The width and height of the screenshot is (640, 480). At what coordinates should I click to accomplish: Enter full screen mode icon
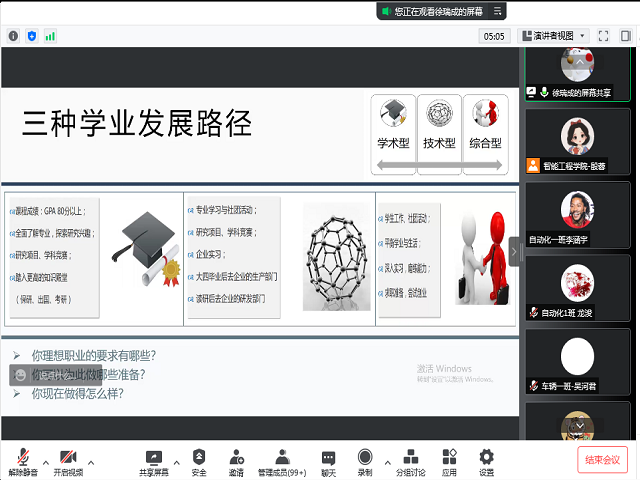tap(603, 35)
